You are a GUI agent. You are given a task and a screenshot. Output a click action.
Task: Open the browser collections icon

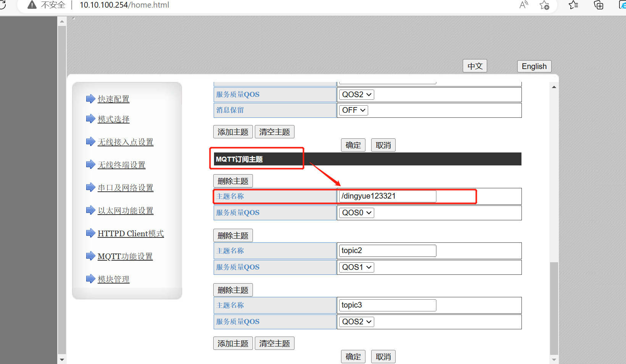[599, 5]
